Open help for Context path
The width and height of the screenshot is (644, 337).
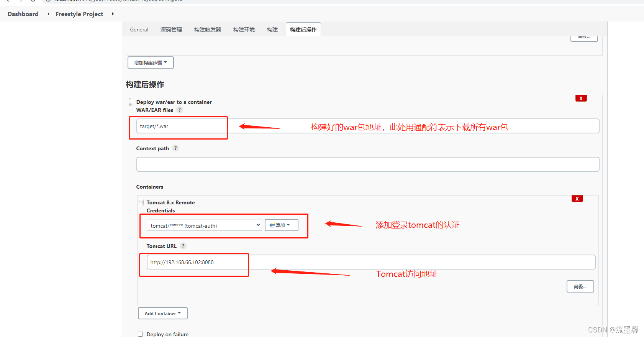175,148
